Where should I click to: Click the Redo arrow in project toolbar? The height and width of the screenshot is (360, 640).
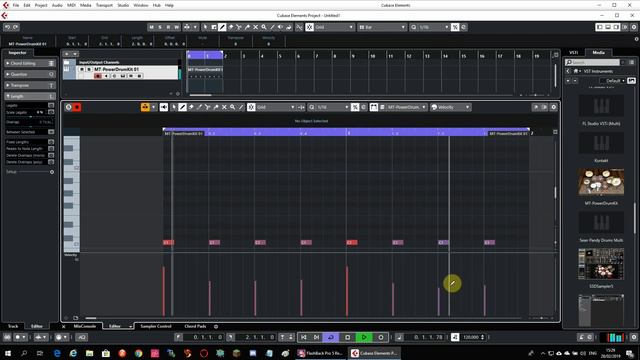[16, 27]
